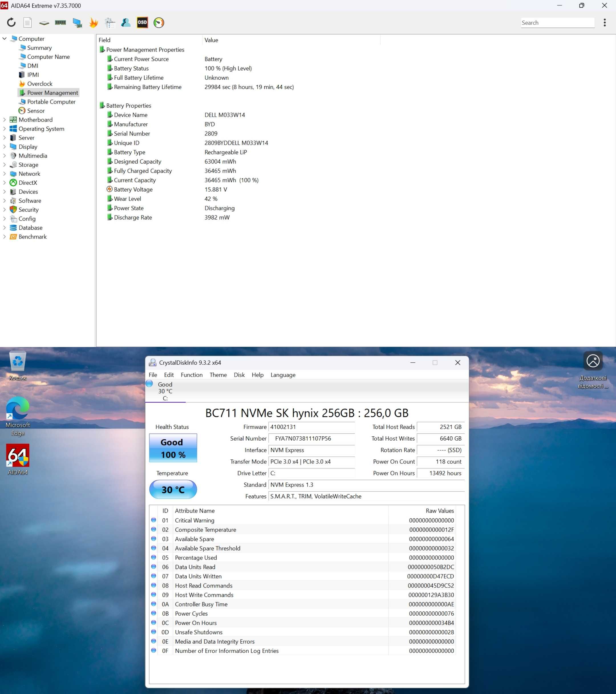The width and height of the screenshot is (616, 694).
Task: Click the 30 °C temperature button
Action: point(173,489)
